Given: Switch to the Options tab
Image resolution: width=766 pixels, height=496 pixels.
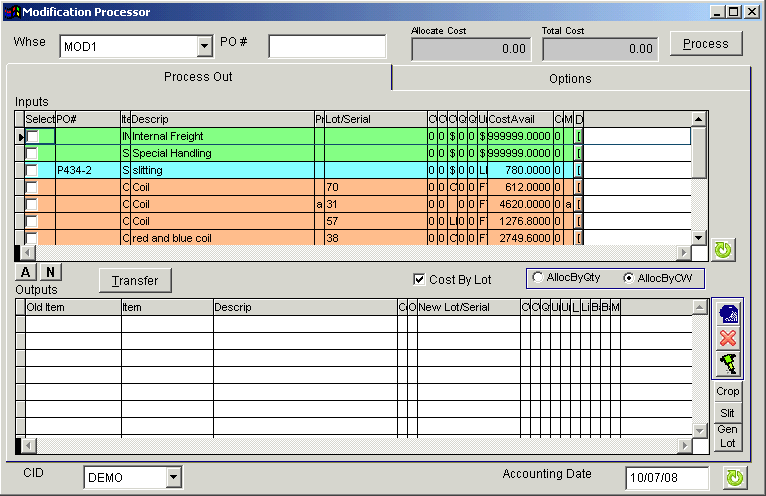Looking at the screenshot, I should (570, 78).
